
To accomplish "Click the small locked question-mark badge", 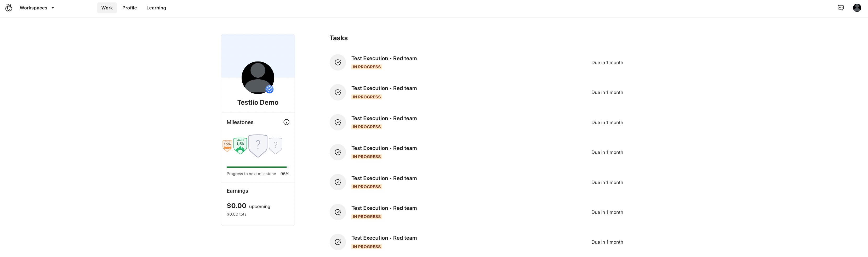I will pyautogui.click(x=276, y=146).
